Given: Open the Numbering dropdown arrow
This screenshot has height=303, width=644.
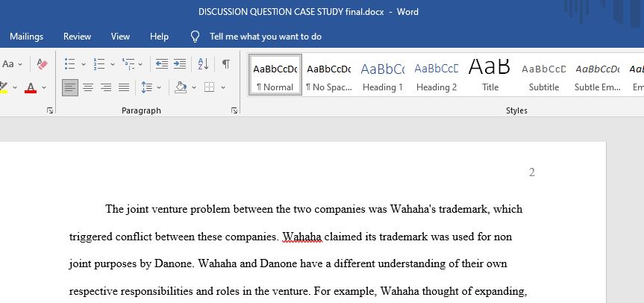Looking at the screenshot, I should [113, 64].
